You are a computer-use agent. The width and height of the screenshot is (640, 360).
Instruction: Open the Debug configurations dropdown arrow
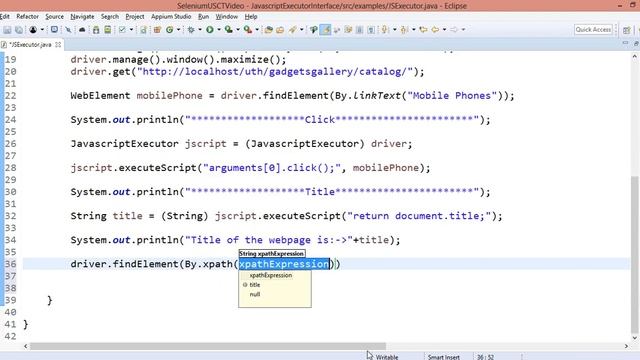tap(200, 30)
